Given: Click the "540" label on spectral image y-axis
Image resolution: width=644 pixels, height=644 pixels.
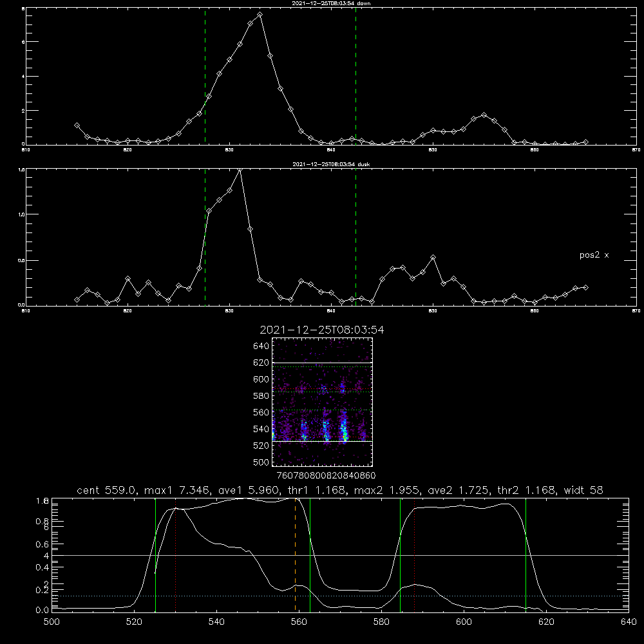Looking at the screenshot, I should (x=261, y=429).
